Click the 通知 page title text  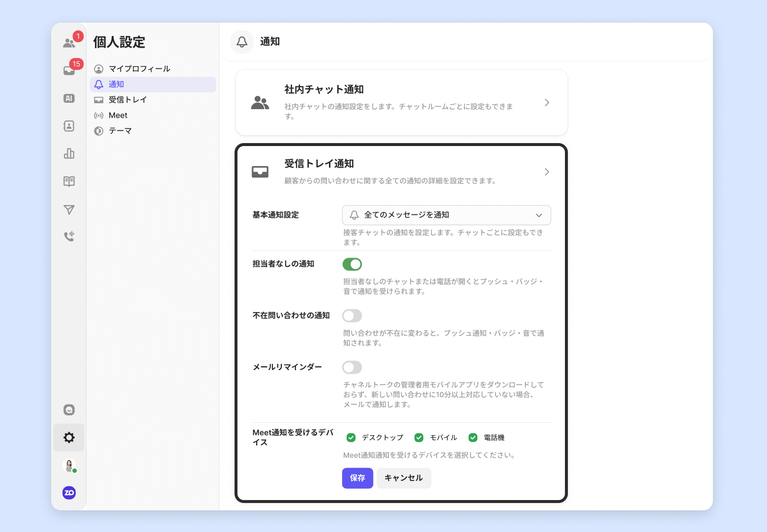point(270,42)
